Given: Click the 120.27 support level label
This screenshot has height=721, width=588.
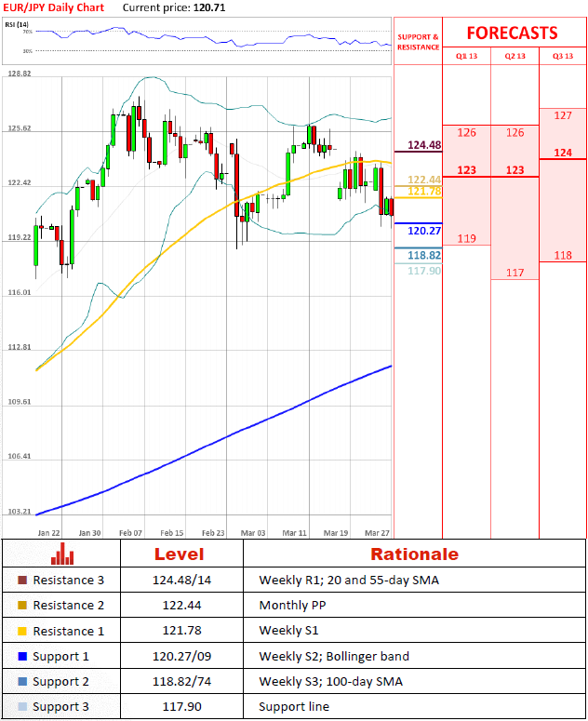Looking at the screenshot, I should 424,231.
